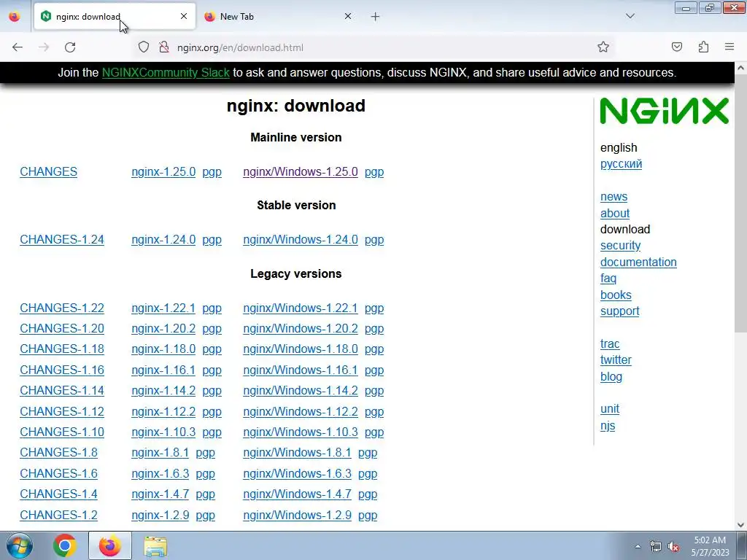Viewport: 747px width, 560px height.
Task: Download the nginx-1.22.1 legacy source
Action: (163, 308)
